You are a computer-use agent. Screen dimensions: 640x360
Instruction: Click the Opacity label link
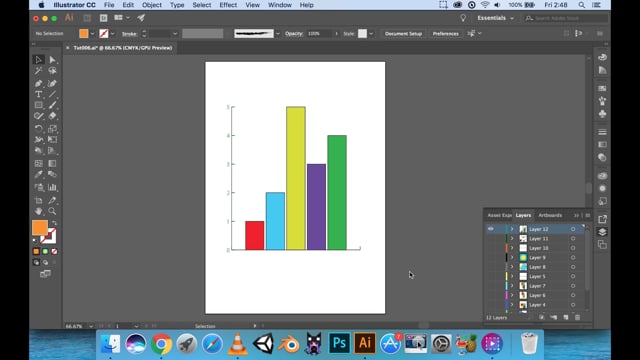pos(294,33)
